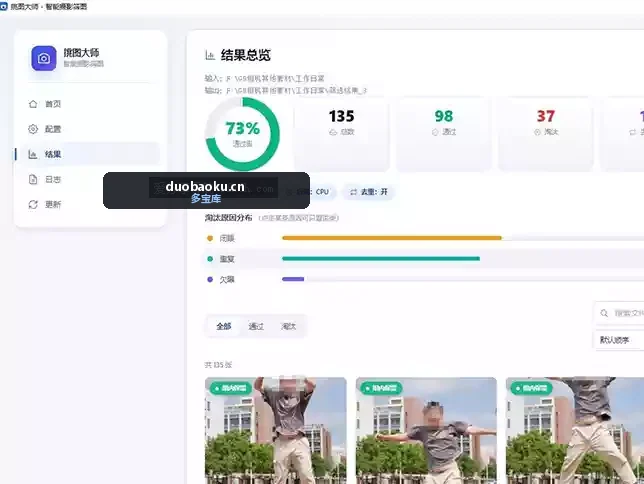Click the 共 135 张 count text

click(218, 365)
